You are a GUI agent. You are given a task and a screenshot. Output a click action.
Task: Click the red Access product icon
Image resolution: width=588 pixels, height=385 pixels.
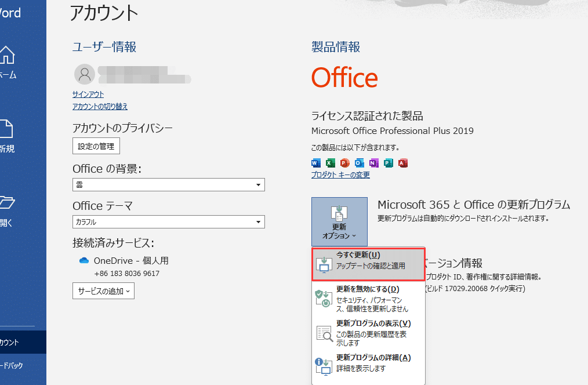[403, 162]
